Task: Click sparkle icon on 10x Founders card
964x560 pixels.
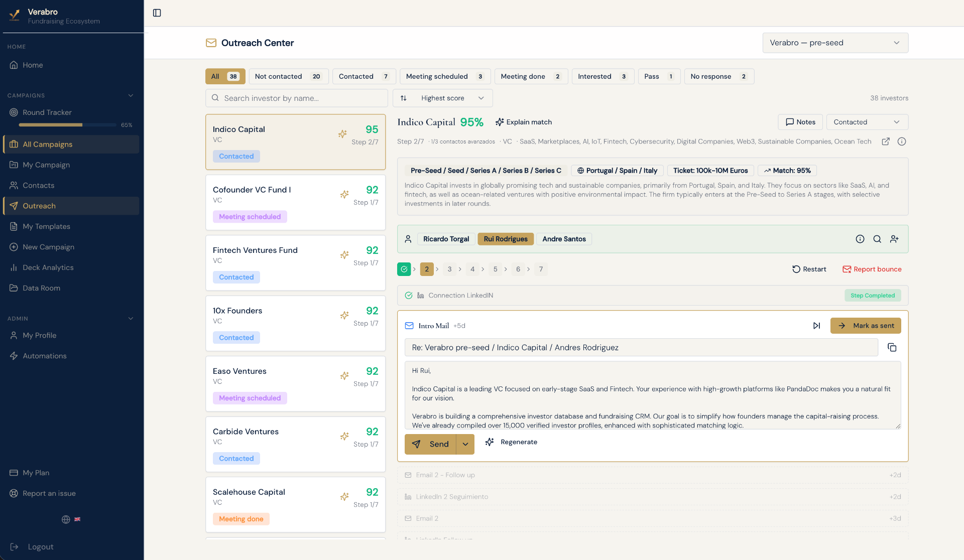Action: point(344,315)
